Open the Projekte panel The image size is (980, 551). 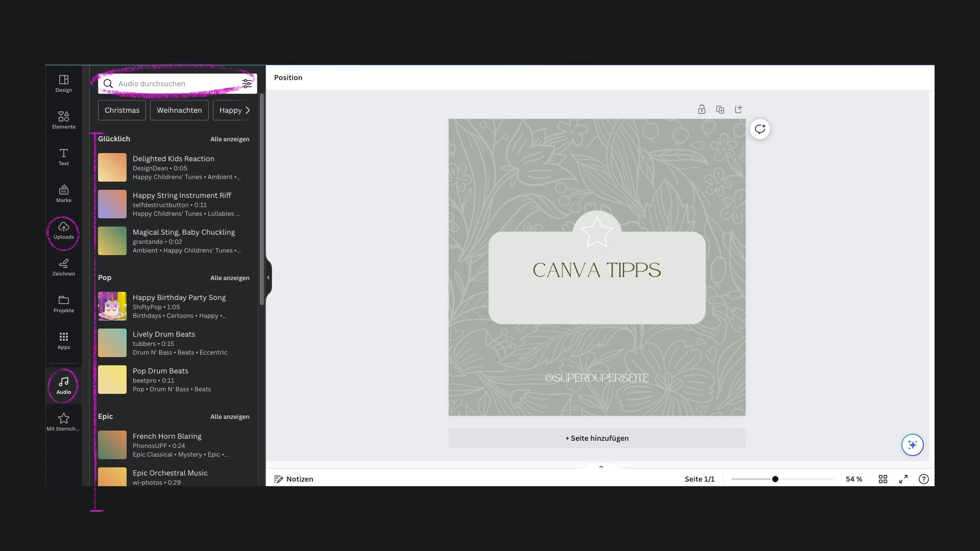[63, 304]
